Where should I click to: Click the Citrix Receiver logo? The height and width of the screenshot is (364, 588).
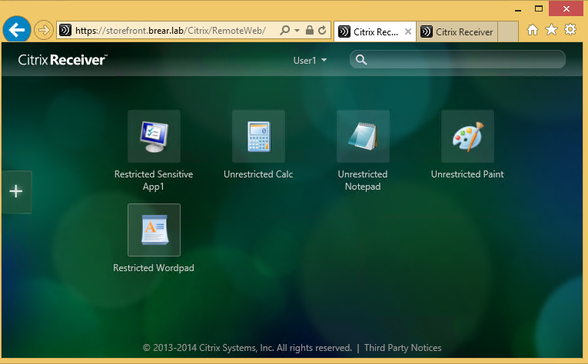62,60
